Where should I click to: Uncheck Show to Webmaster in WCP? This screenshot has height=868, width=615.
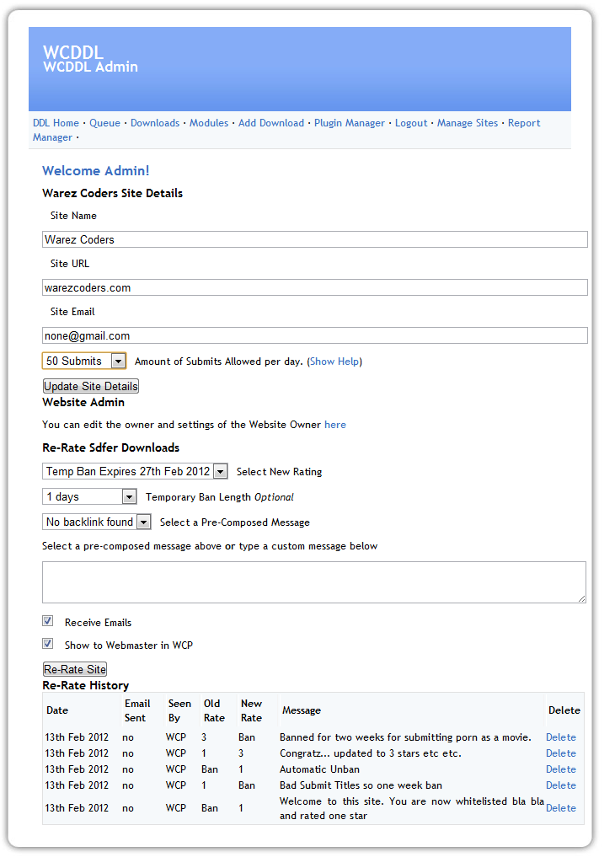[48, 644]
